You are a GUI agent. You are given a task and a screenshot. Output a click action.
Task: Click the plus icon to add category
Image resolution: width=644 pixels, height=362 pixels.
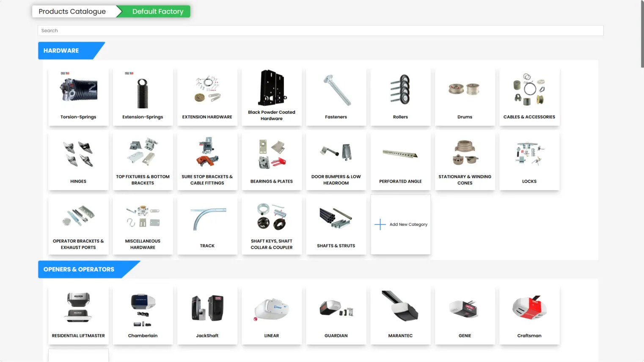pos(380,225)
